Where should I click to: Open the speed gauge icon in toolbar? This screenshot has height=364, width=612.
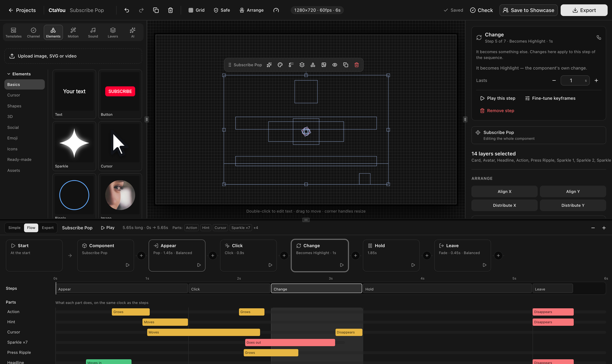pyautogui.click(x=276, y=10)
